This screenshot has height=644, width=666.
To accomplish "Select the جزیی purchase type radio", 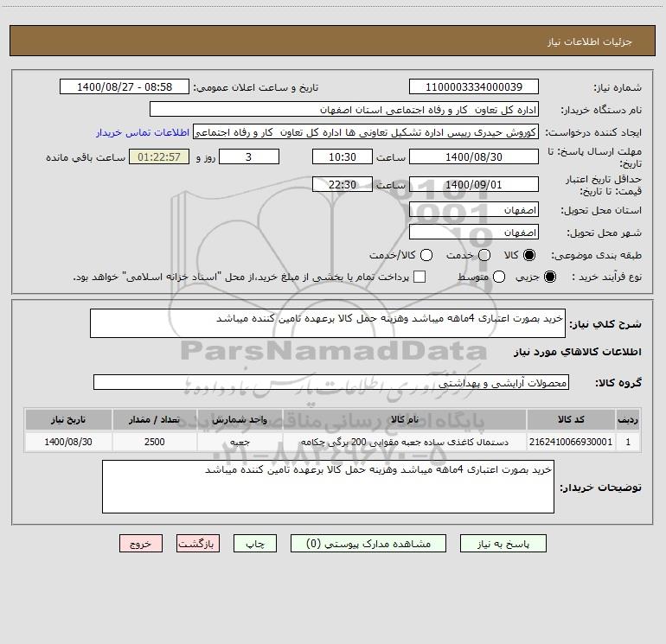I will point(549,277).
